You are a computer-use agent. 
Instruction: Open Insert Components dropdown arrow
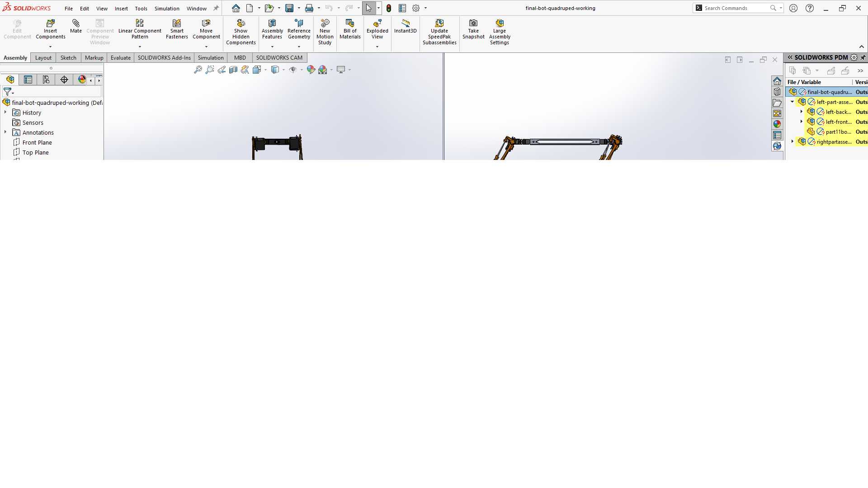(50, 47)
